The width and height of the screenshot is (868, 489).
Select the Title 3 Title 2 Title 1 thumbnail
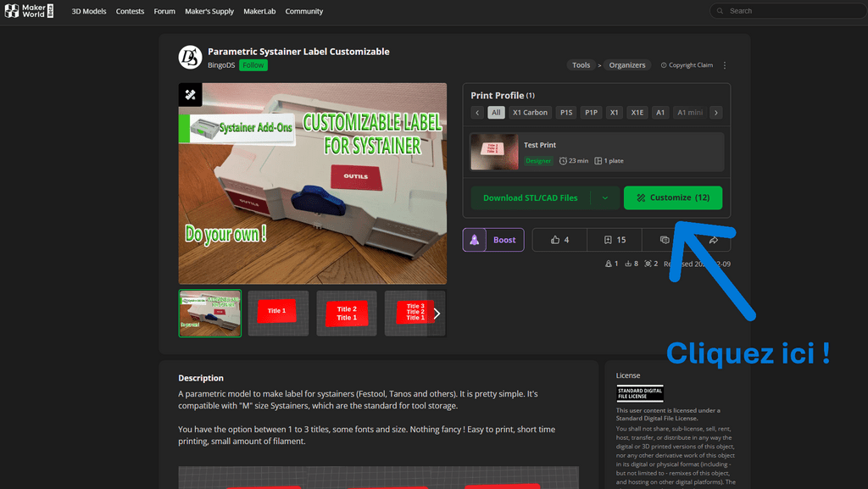[x=415, y=314]
